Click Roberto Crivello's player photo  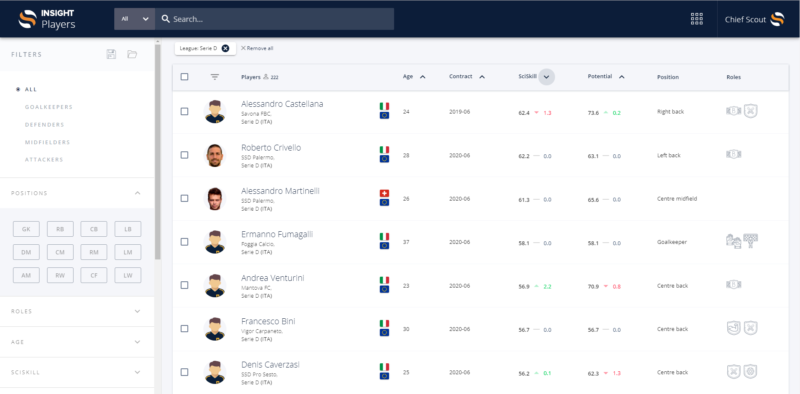(x=215, y=155)
